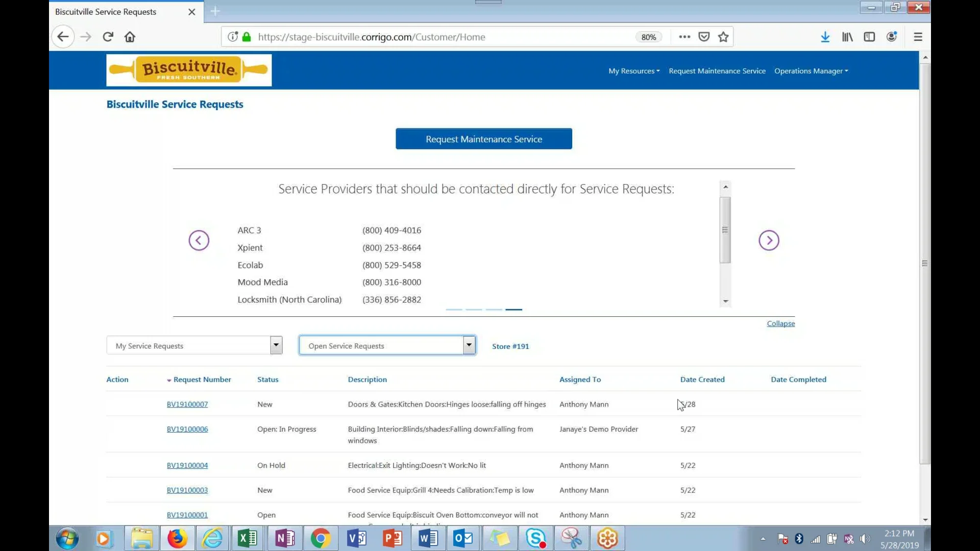Toggle the Firefox sidebar icon

(x=869, y=37)
